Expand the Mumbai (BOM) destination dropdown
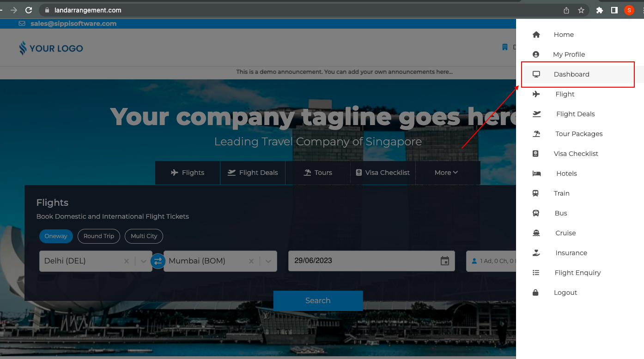This screenshot has height=359, width=644. point(268,261)
